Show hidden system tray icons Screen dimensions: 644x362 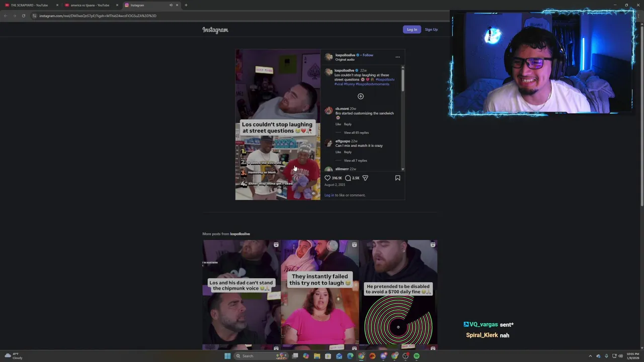click(x=591, y=356)
